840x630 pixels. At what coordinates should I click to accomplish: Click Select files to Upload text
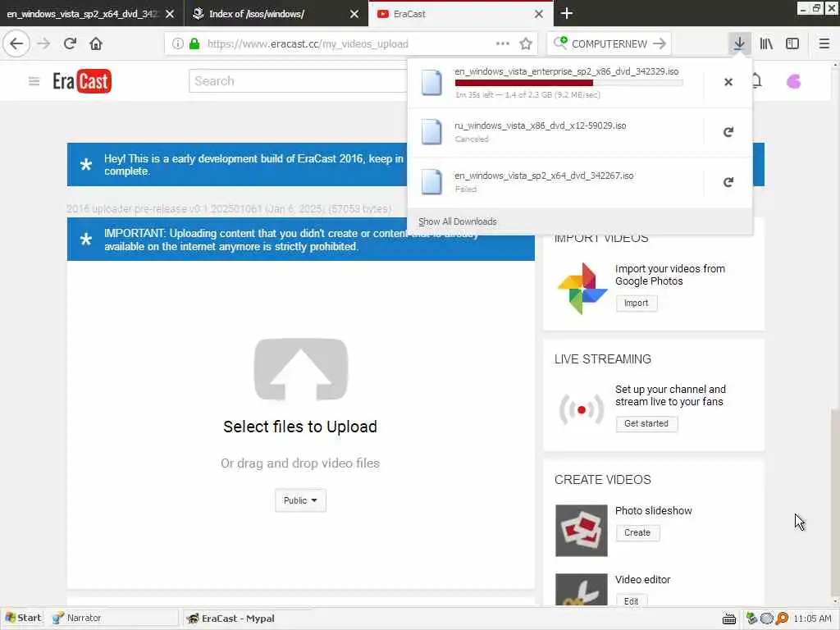(x=300, y=427)
